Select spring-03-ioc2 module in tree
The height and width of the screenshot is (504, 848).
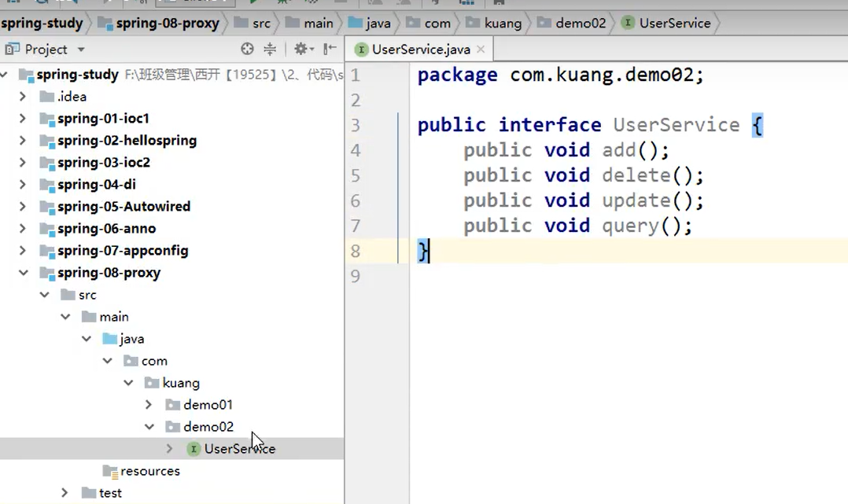click(x=104, y=162)
